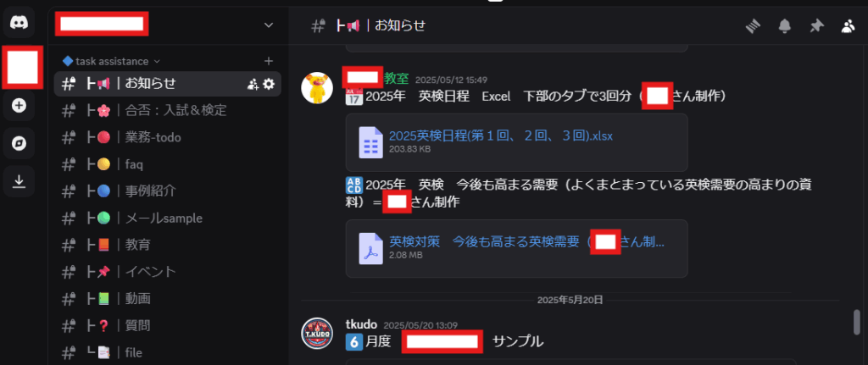Image resolution: width=868 pixels, height=365 pixels.
Task: Create channel in task assistance category
Action: (x=269, y=61)
